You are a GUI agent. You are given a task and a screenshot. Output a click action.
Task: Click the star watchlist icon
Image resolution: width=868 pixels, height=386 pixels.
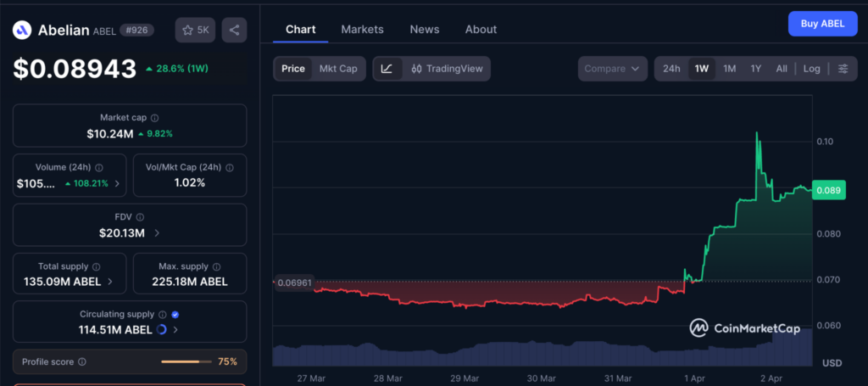pos(187,30)
